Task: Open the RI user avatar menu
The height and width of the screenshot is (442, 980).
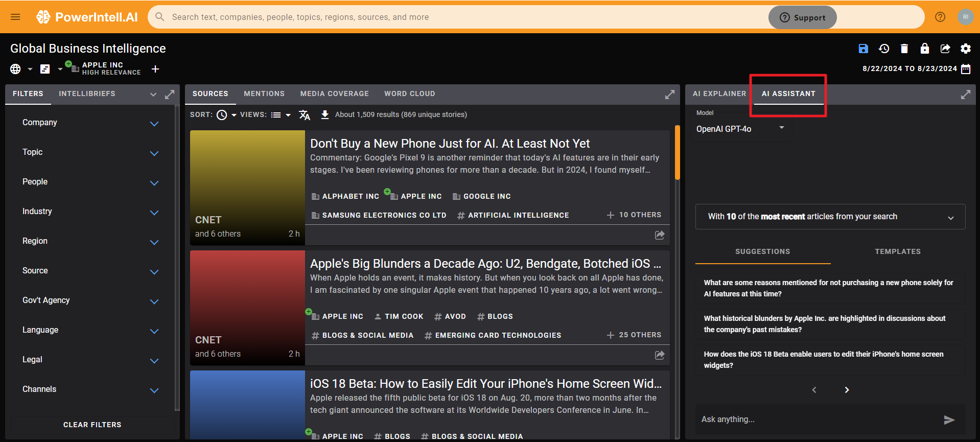Action: click(x=965, y=17)
